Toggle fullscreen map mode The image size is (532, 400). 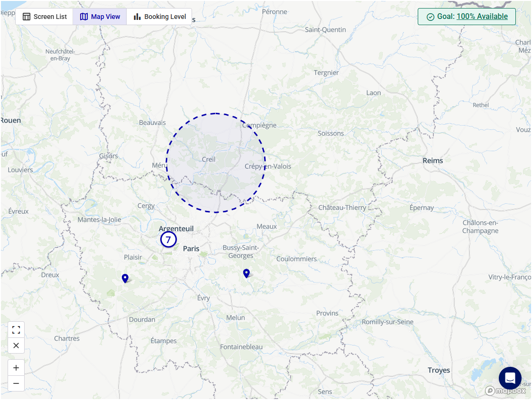tap(16, 330)
